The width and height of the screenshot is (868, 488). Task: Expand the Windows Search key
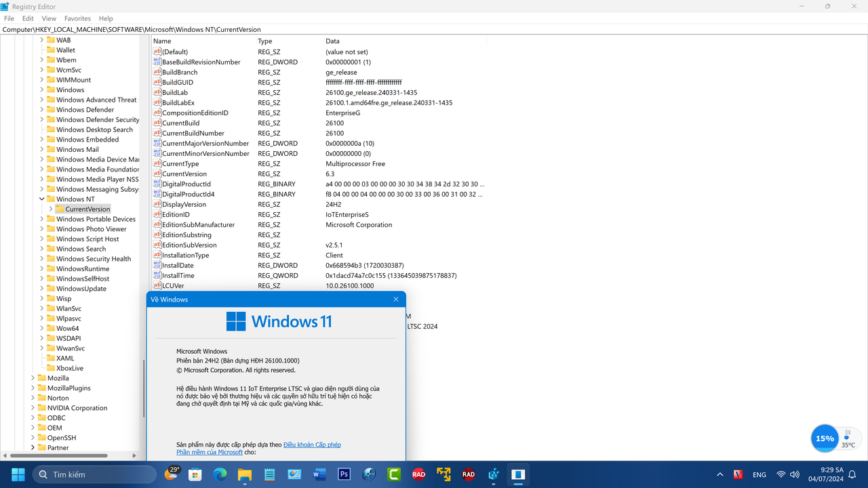coord(41,249)
